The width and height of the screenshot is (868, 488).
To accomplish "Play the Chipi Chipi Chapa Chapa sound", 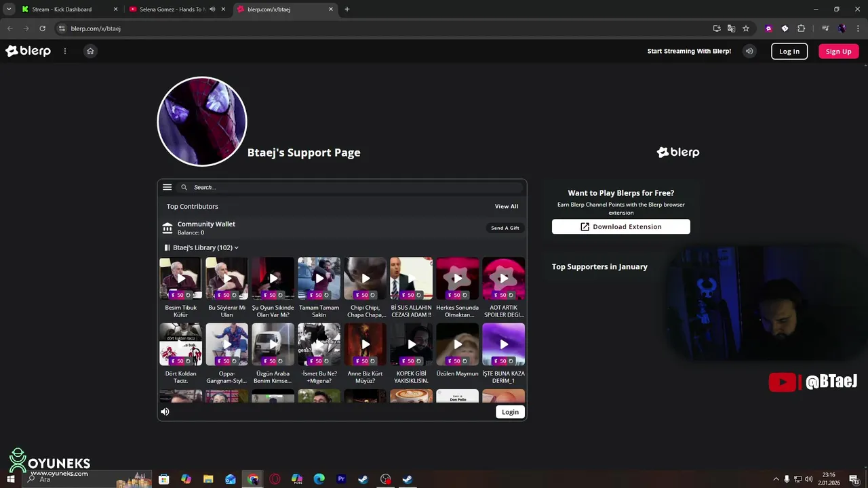I will click(365, 279).
